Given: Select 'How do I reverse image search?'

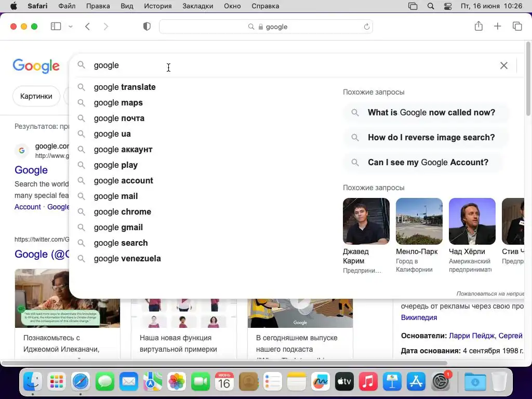Looking at the screenshot, I should (x=427, y=137).
